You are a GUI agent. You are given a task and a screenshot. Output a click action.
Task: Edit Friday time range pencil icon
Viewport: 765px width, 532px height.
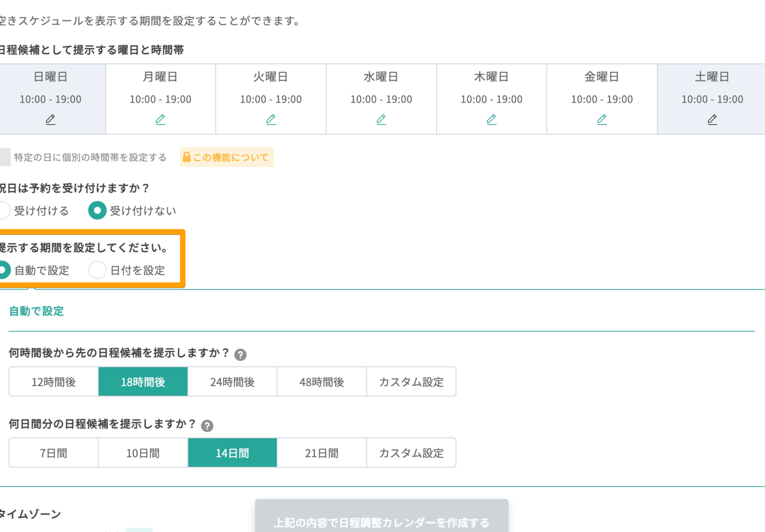tap(602, 119)
